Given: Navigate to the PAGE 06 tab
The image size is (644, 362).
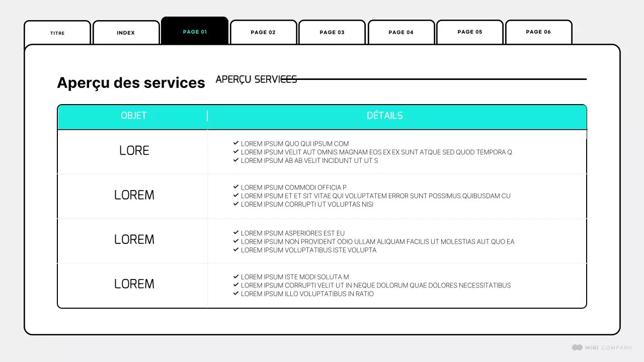Looking at the screenshot, I should pos(538,32).
